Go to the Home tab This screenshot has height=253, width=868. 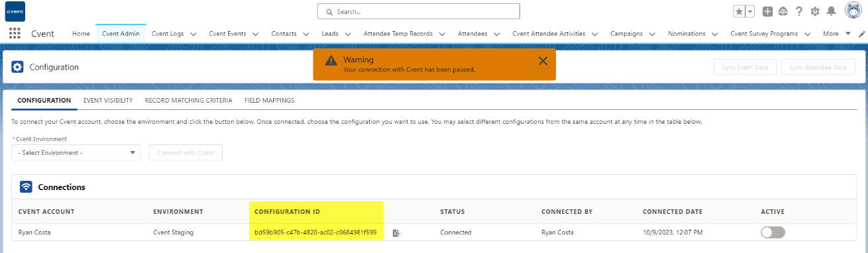click(81, 34)
